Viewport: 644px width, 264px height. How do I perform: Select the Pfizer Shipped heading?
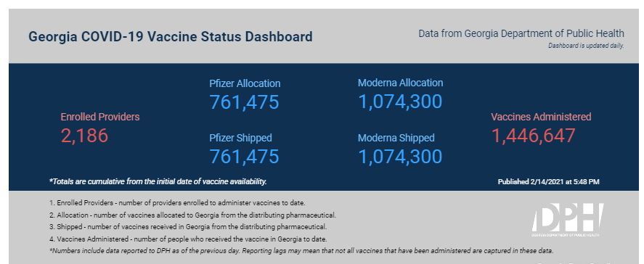[x=240, y=138]
